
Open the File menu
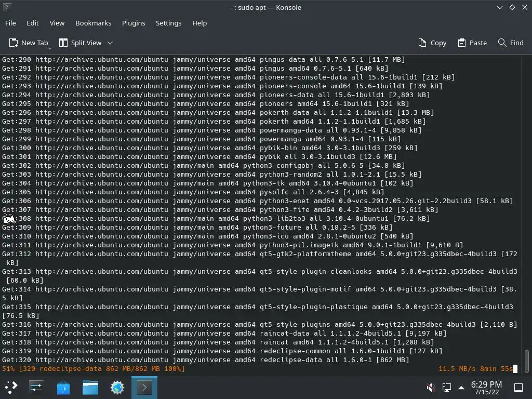pyautogui.click(x=10, y=23)
